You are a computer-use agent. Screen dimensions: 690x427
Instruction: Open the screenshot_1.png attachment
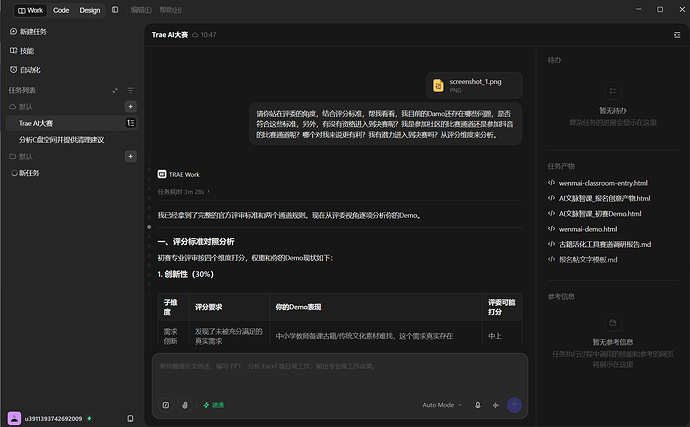(x=474, y=85)
